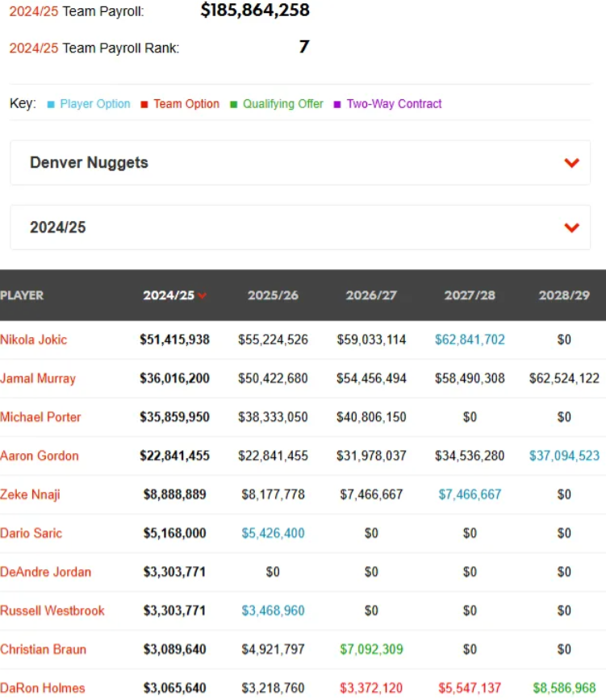Click Nnaji's $8,888,889 salary cell
This screenshot has width=606, height=700.
point(174,494)
